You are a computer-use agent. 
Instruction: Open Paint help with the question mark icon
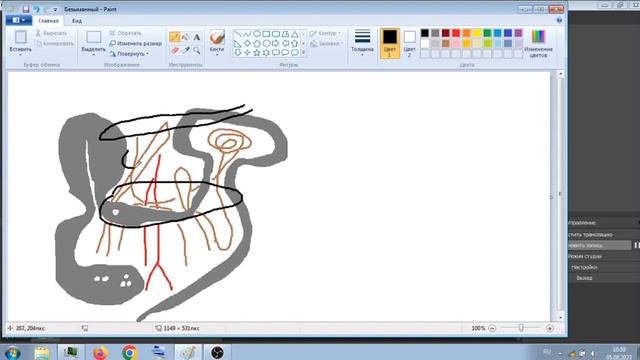[559, 20]
